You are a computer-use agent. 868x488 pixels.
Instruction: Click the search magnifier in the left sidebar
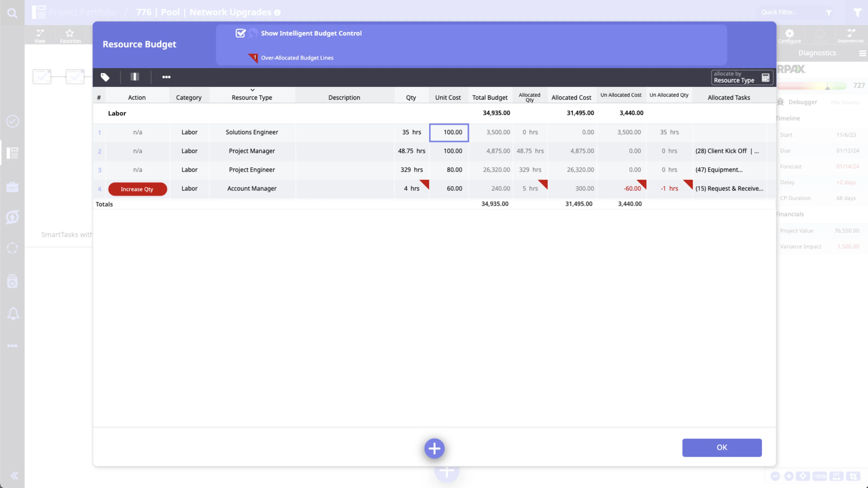coord(12,13)
